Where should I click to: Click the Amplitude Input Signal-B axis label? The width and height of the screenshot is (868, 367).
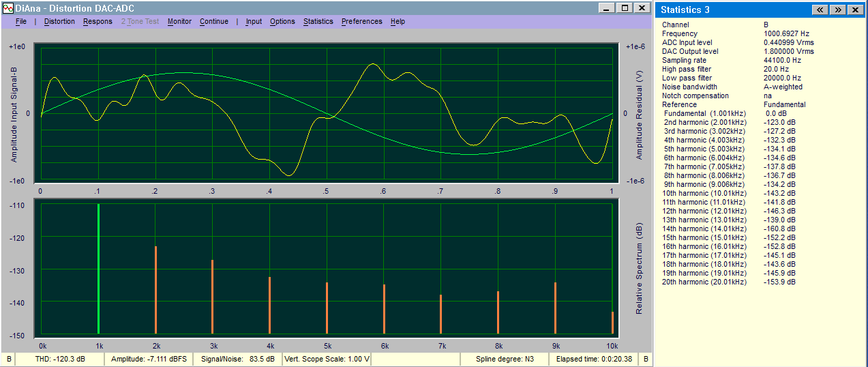click(14, 114)
